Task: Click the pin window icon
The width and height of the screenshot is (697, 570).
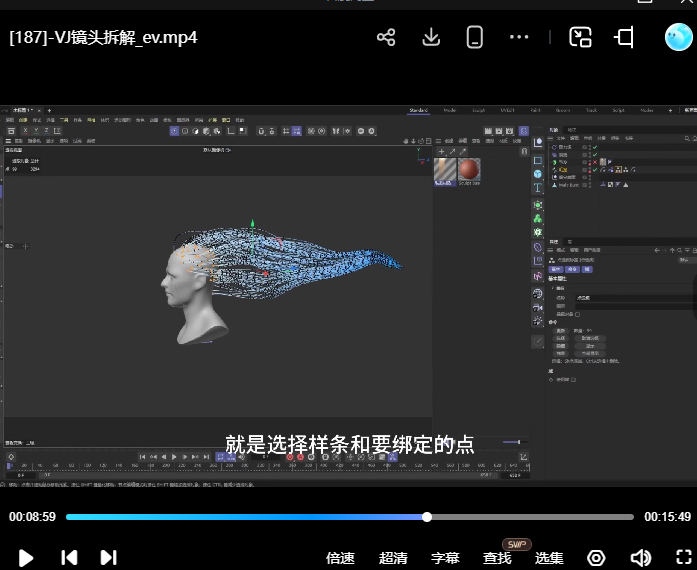Action: click(x=625, y=38)
